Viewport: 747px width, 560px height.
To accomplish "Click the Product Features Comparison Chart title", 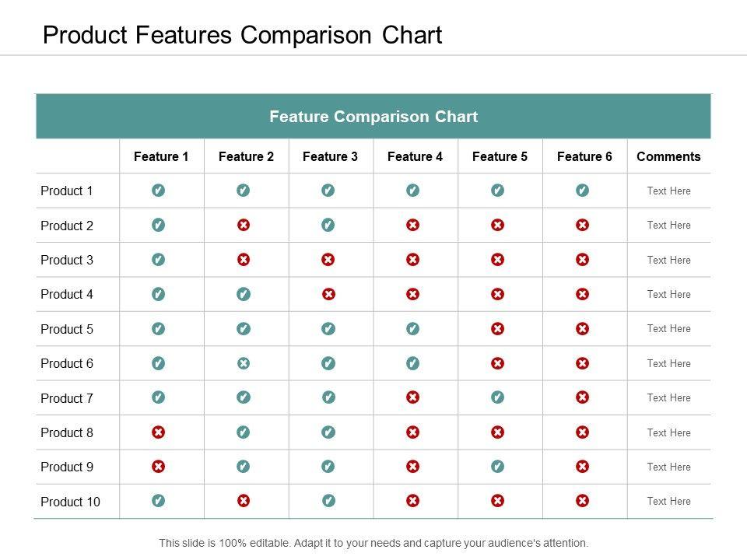I will pos(242,35).
